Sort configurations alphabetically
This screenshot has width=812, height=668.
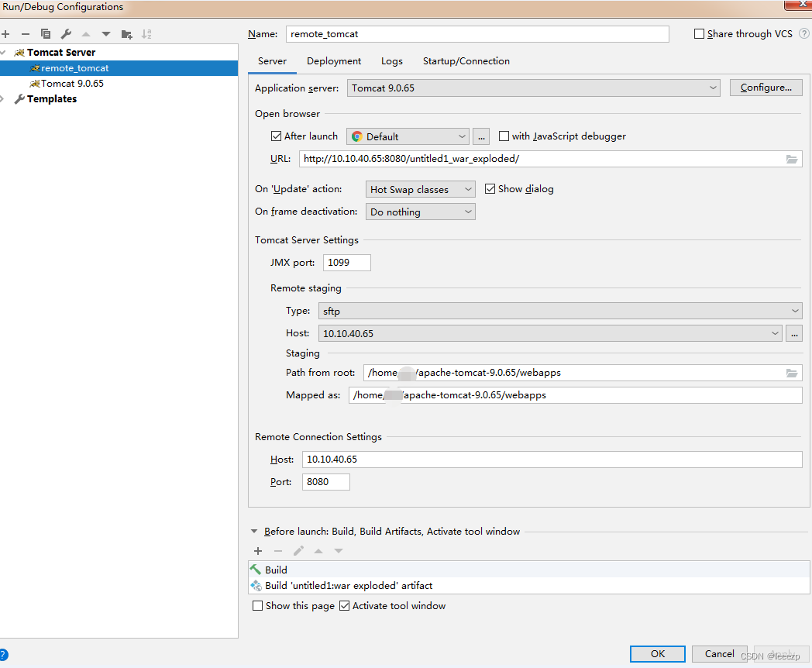146,34
